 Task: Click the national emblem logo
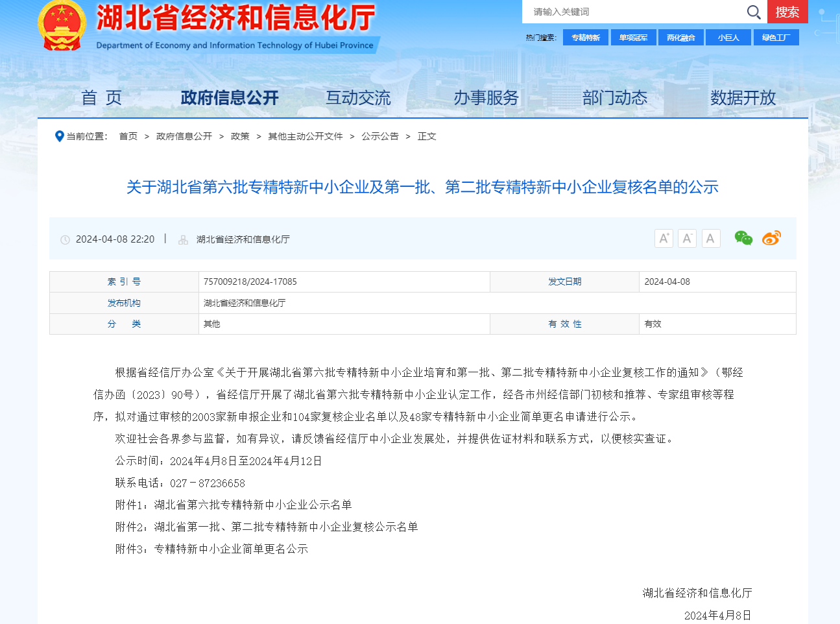click(62, 26)
